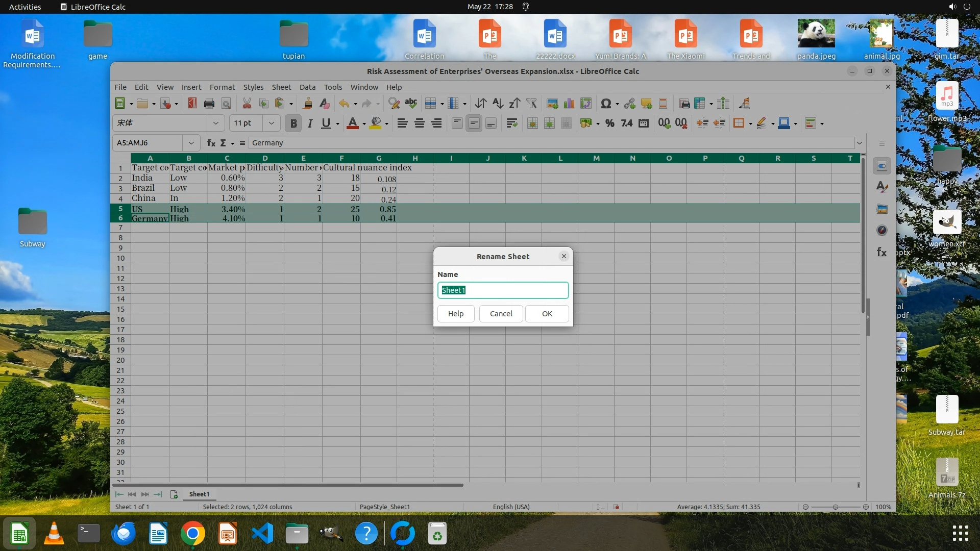
Task: Click the Sort Ascending icon
Action: [x=498, y=104]
